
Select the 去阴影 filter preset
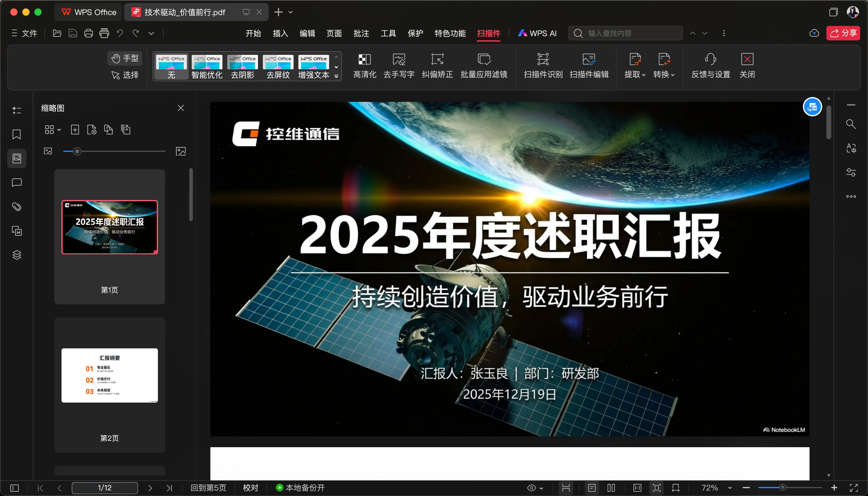tap(243, 67)
